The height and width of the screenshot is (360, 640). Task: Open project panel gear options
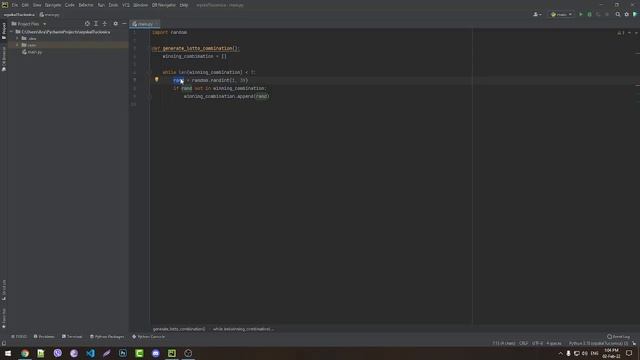point(116,24)
